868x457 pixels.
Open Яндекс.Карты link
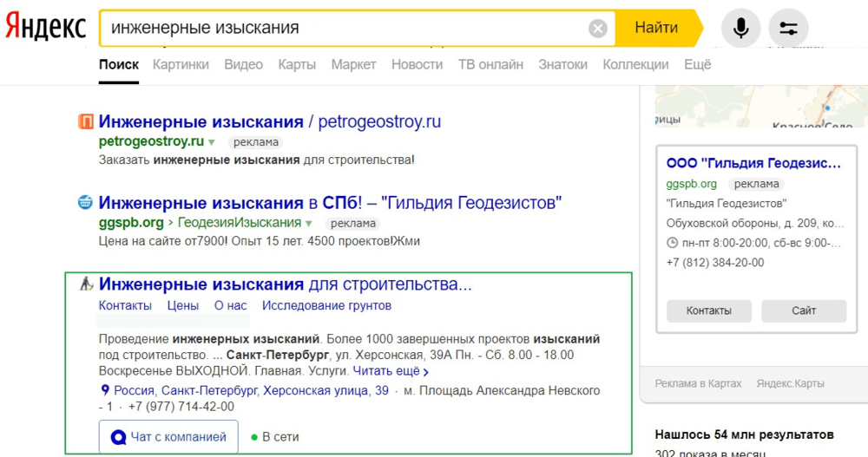(x=791, y=383)
